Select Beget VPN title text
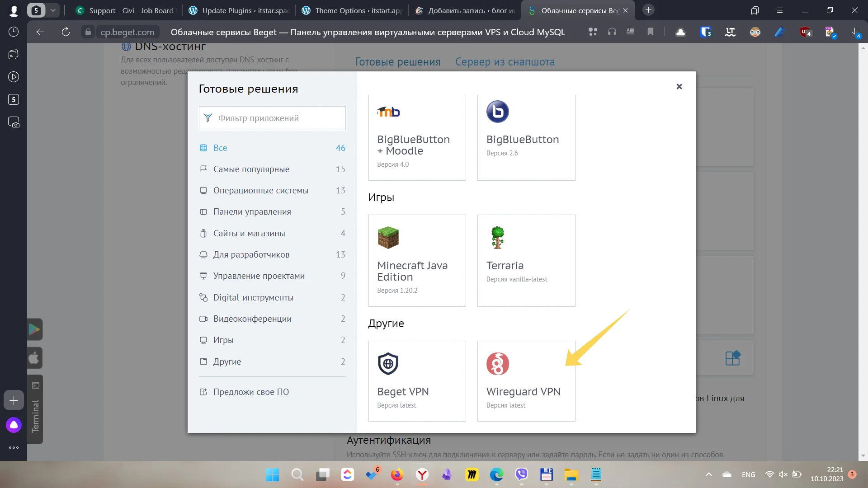 pos(403,392)
